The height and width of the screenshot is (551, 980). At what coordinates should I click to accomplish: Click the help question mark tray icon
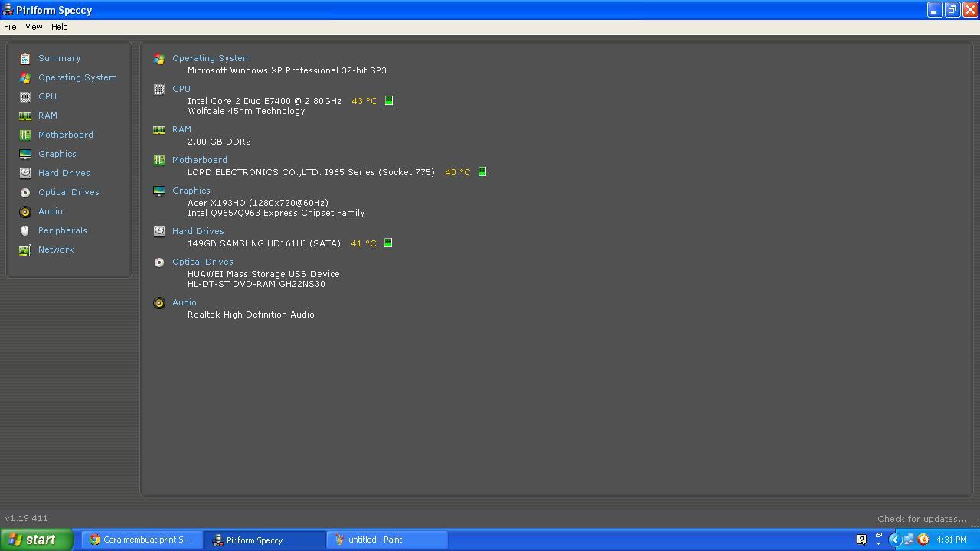pyautogui.click(x=861, y=540)
